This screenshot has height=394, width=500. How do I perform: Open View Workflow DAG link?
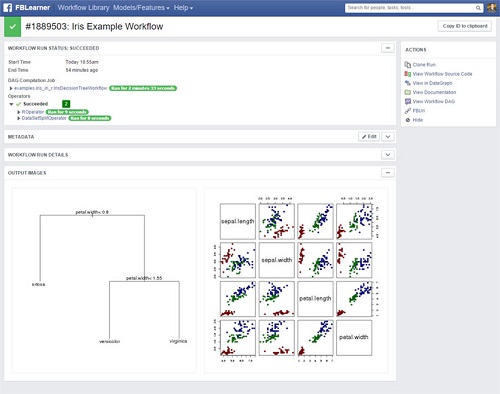(x=434, y=101)
